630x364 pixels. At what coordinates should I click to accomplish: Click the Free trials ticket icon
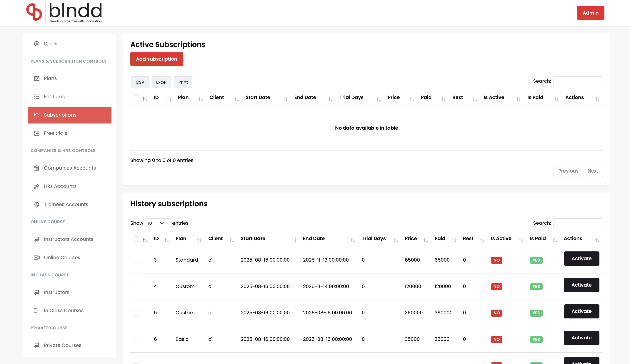[37, 133]
